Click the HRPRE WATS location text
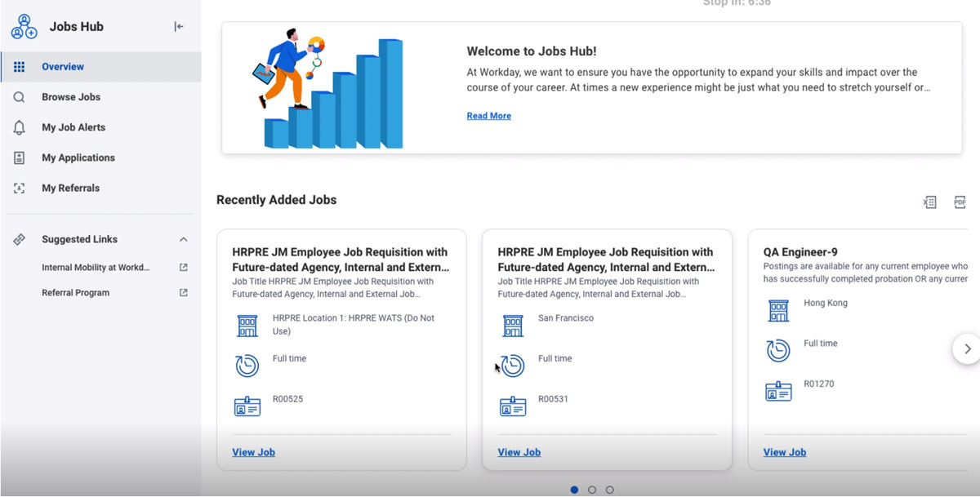This screenshot has width=980, height=497. [x=354, y=325]
